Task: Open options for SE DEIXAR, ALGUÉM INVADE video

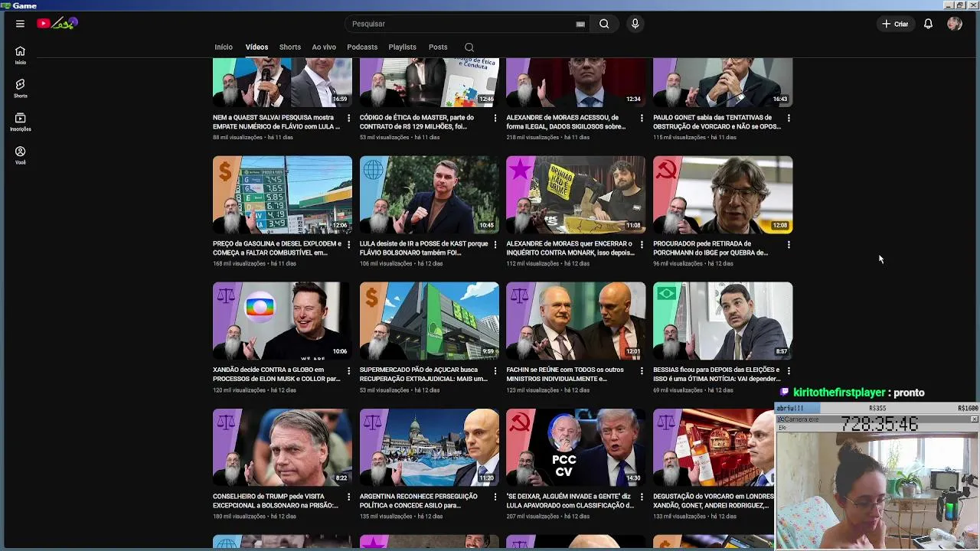Action: [642, 497]
